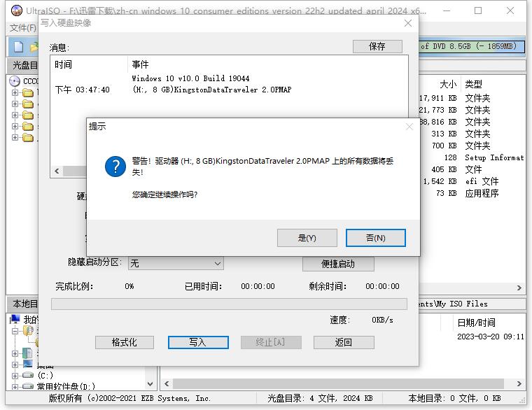Screen dimensions: 532x410
Task: Select the Setup Informat file row
Action: (x=472, y=157)
